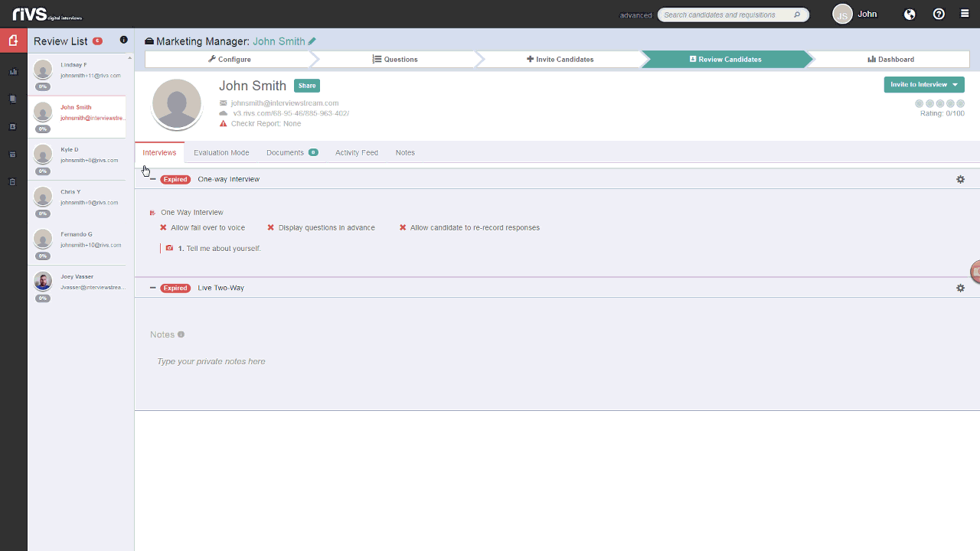Click the Expired badge on Live Two-Way
Viewport: 980px width, 551px height.
coord(175,288)
